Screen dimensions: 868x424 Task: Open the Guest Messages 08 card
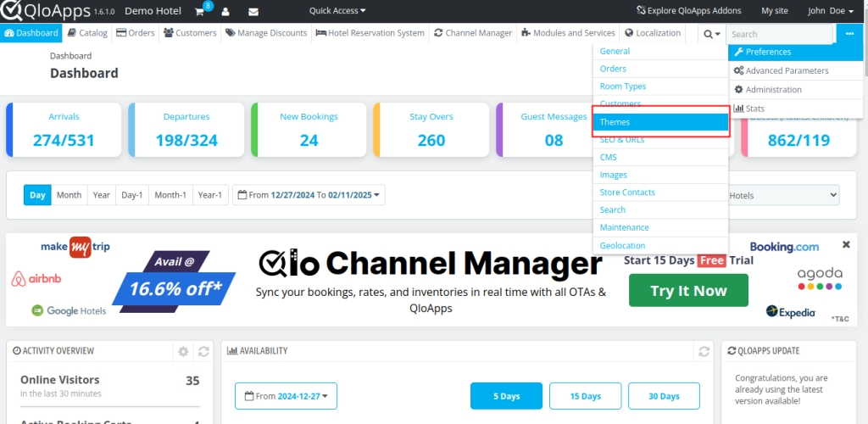(544, 130)
